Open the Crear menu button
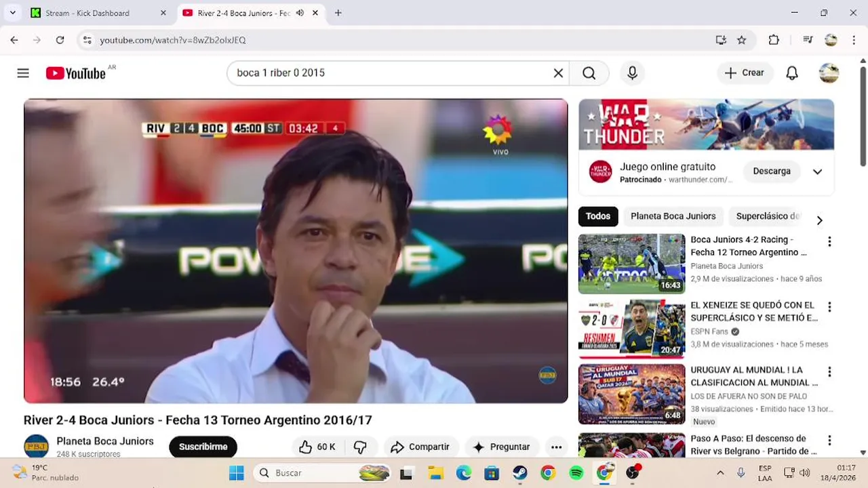Viewport: 868px width, 488px height. click(x=745, y=73)
